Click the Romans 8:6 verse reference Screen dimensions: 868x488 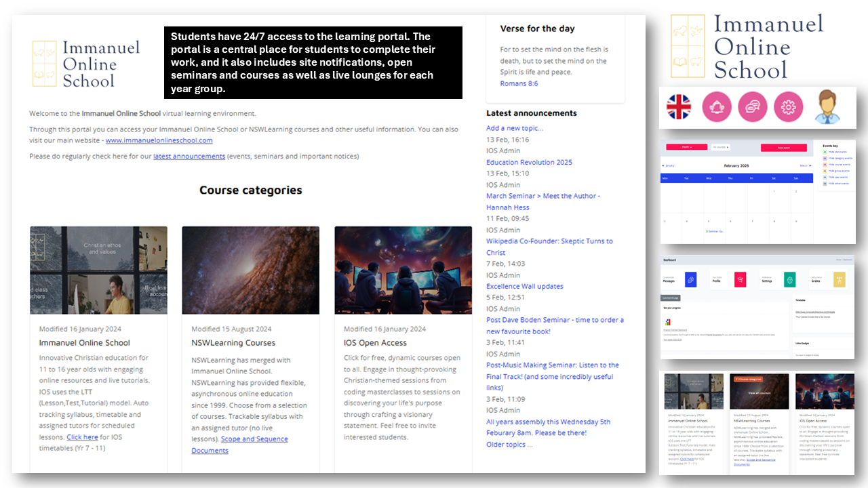pyautogui.click(x=519, y=83)
